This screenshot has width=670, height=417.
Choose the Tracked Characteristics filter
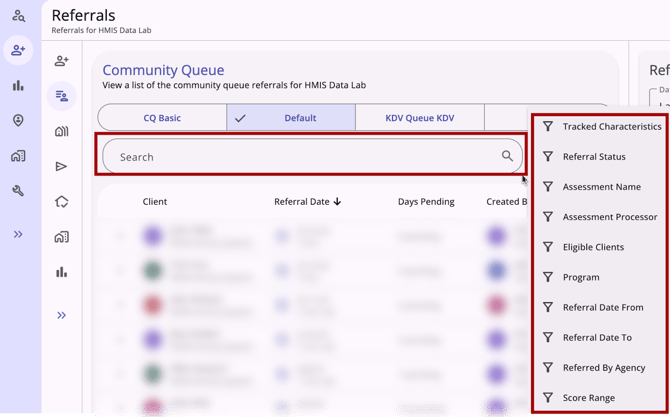pos(611,127)
